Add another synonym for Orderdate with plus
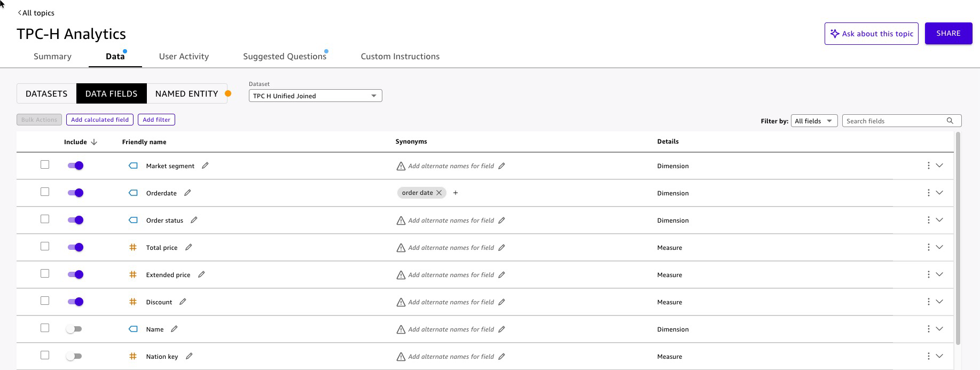 coord(456,193)
